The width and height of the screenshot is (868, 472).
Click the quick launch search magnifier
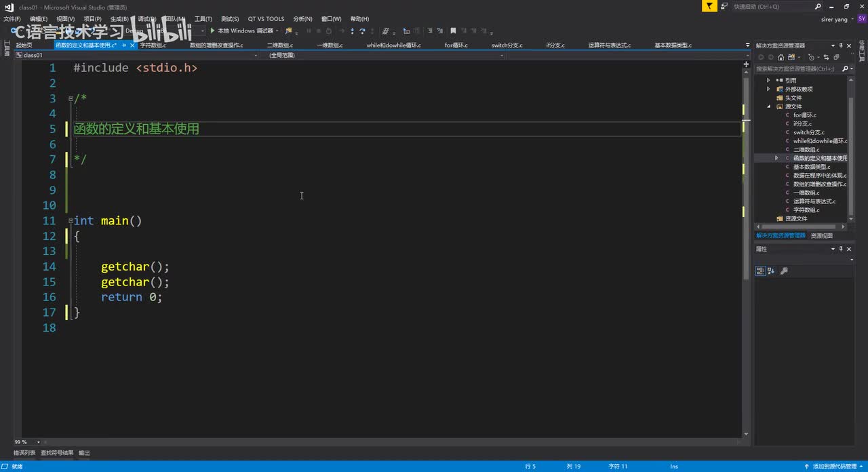pos(818,6)
